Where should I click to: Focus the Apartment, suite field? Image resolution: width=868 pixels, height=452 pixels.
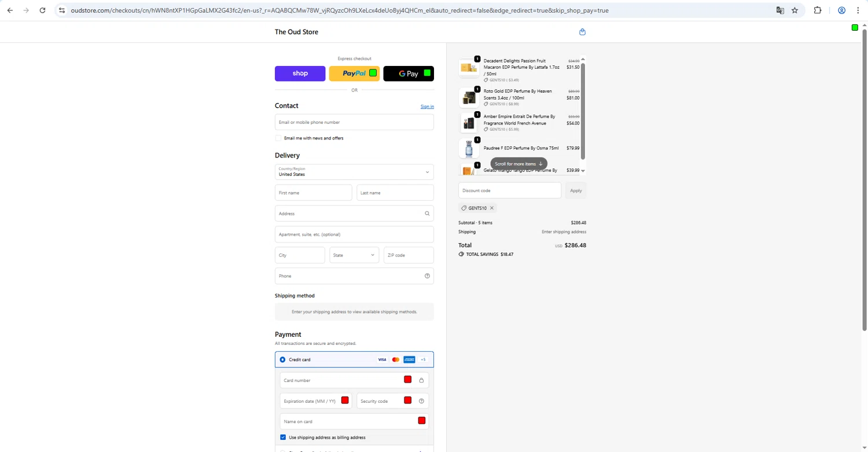[354, 234]
